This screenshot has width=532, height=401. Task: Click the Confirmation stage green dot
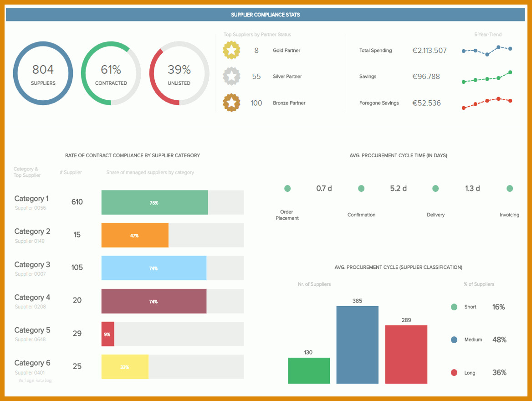361,189
